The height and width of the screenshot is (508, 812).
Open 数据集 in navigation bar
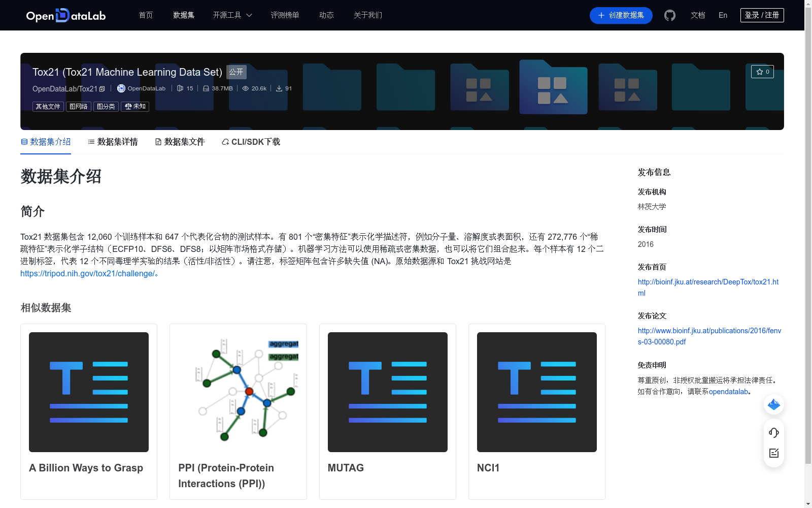coord(184,15)
